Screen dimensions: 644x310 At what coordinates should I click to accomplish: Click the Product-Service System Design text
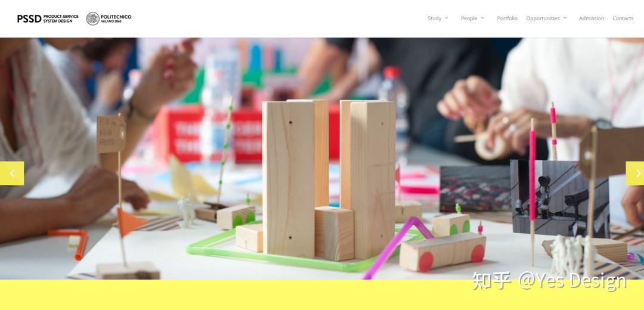[61, 18]
